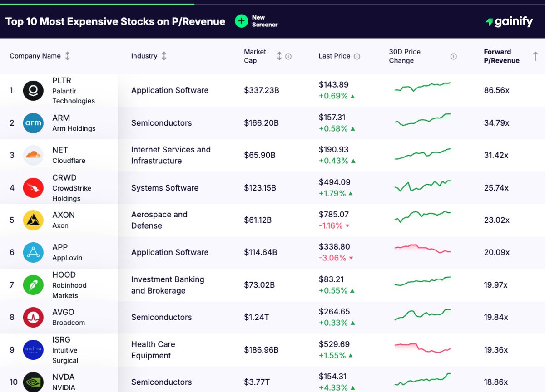Click Market Cap info icon
Image resolution: width=545 pixels, height=392 pixels.
coord(288,56)
